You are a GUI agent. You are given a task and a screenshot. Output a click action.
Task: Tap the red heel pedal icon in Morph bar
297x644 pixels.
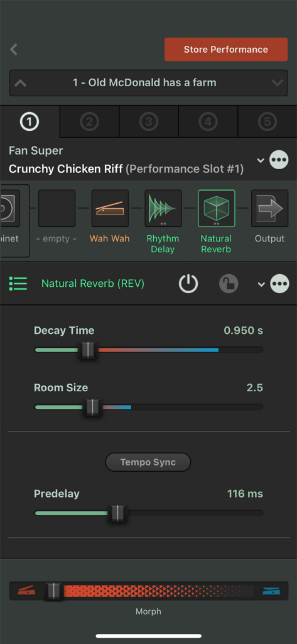(x=26, y=591)
